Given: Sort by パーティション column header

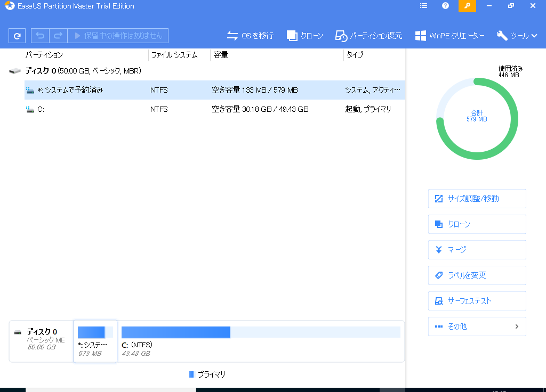Looking at the screenshot, I should point(44,55).
